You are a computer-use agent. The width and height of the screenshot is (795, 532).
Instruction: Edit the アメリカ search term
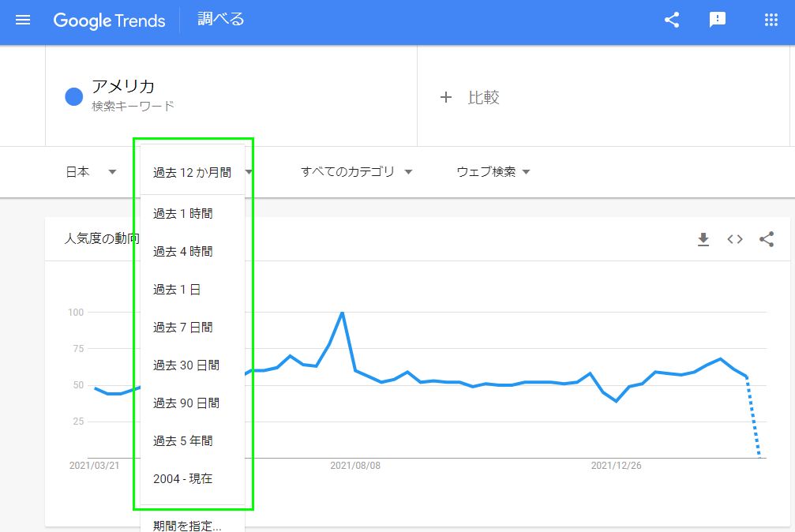click(x=123, y=87)
